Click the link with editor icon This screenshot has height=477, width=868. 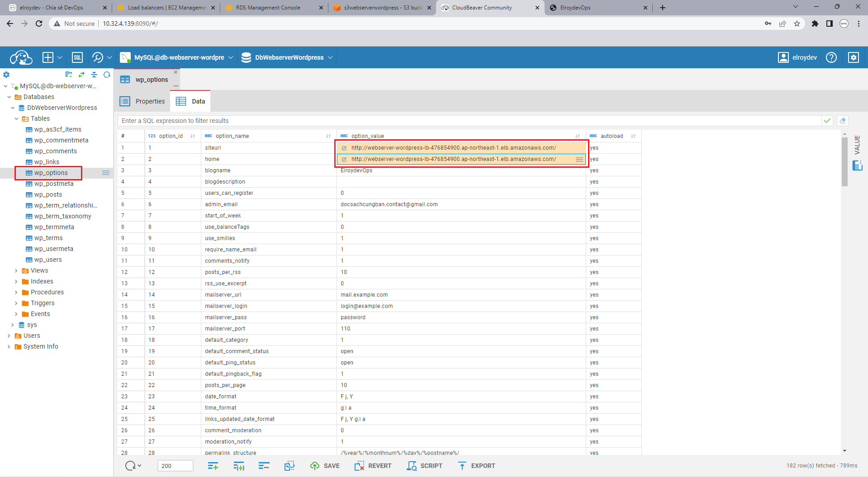click(81, 75)
